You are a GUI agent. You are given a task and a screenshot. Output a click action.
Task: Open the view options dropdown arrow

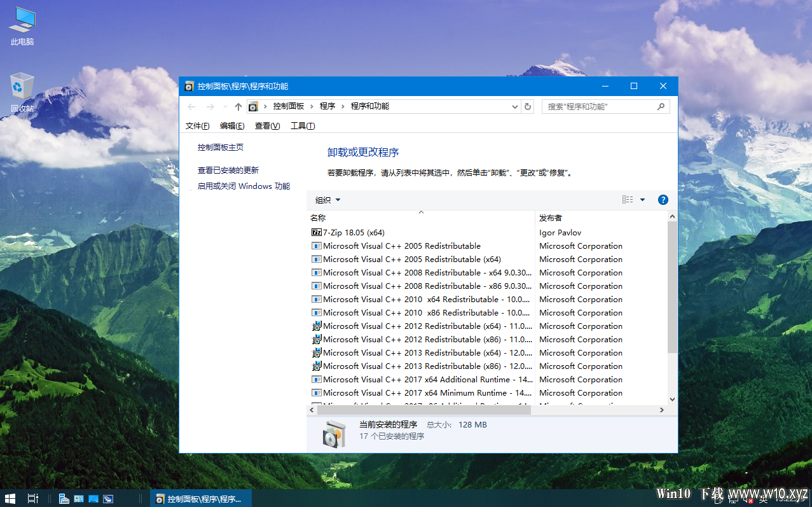pos(642,200)
